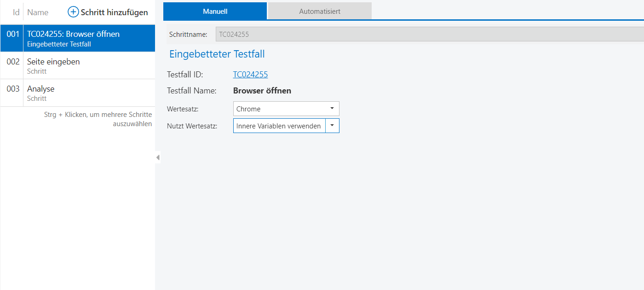
Task: Open the Wertesatz dropdown showing Chrome
Action: pyautogui.click(x=286, y=109)
